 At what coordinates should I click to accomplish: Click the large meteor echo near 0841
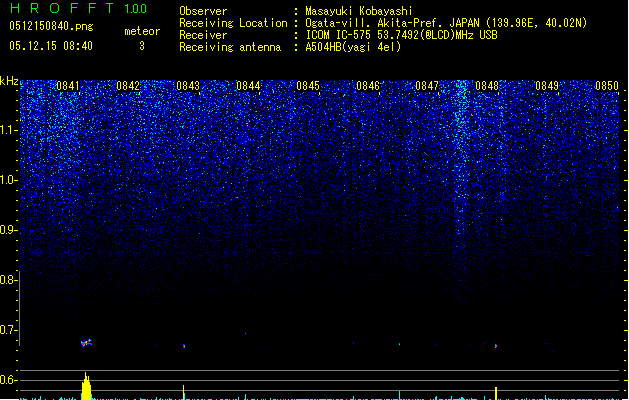click(x=86, y=342)
